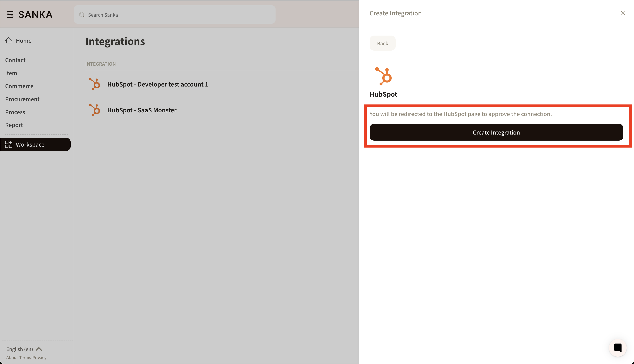This screenshot has height=364, width=634.
Task: Click the Back button
Action: (x=382, y=43)
